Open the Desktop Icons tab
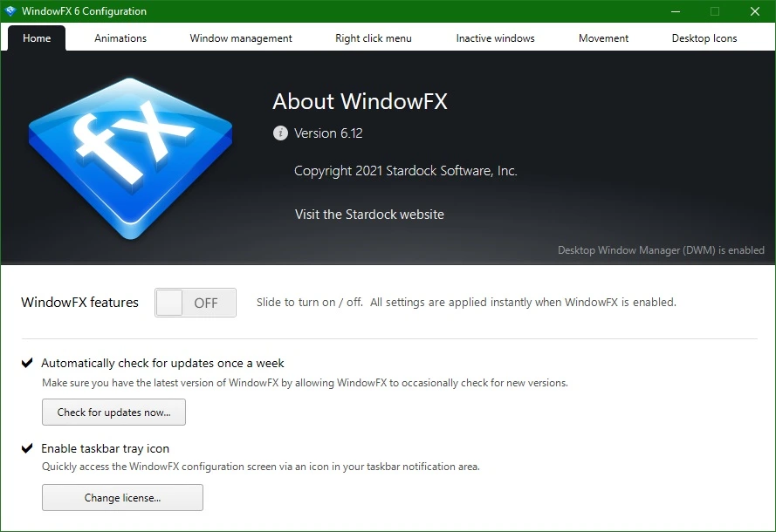 pos(704,38)
